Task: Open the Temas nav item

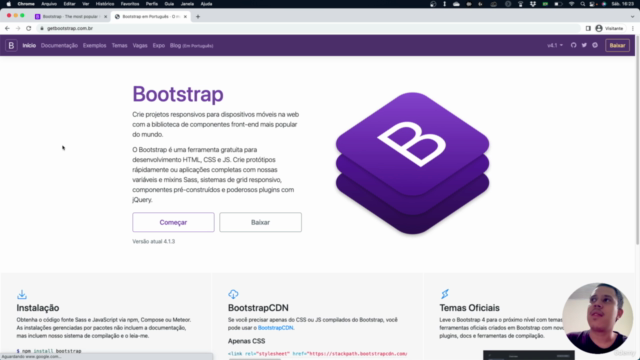Action: tap(120, 45)
